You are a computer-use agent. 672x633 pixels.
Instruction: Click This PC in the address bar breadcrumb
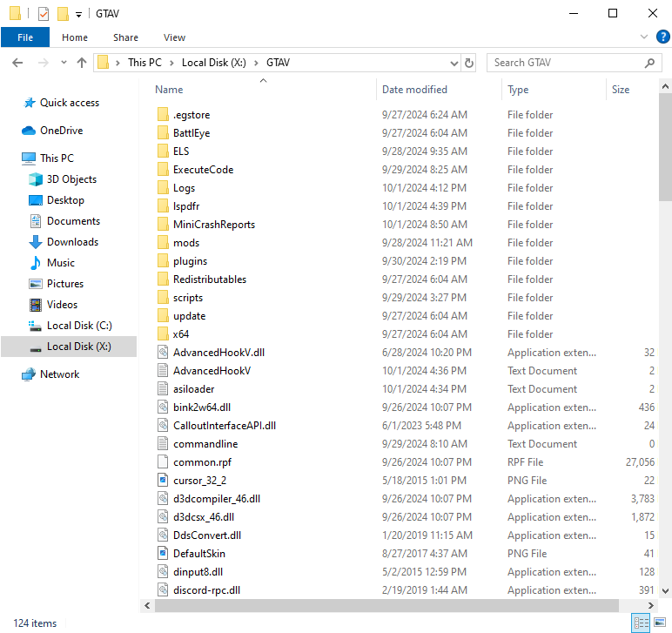[144, 63]
